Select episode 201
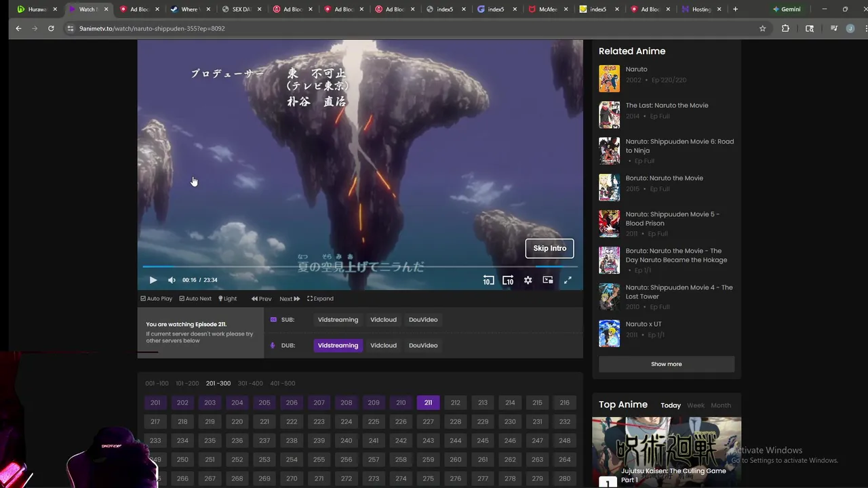Image resolution: width=868 pixels, height=488 pixels. point(155,403)
